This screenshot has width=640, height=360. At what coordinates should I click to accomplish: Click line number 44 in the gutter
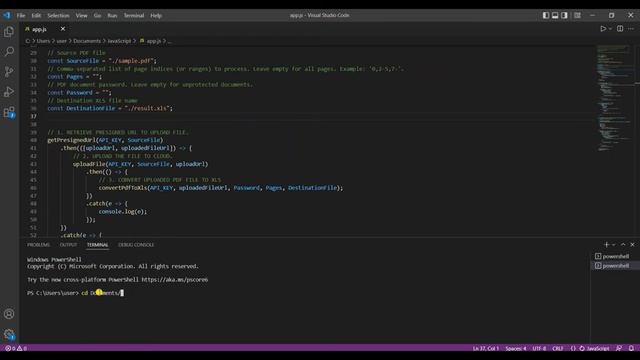[x=33, y=172]
